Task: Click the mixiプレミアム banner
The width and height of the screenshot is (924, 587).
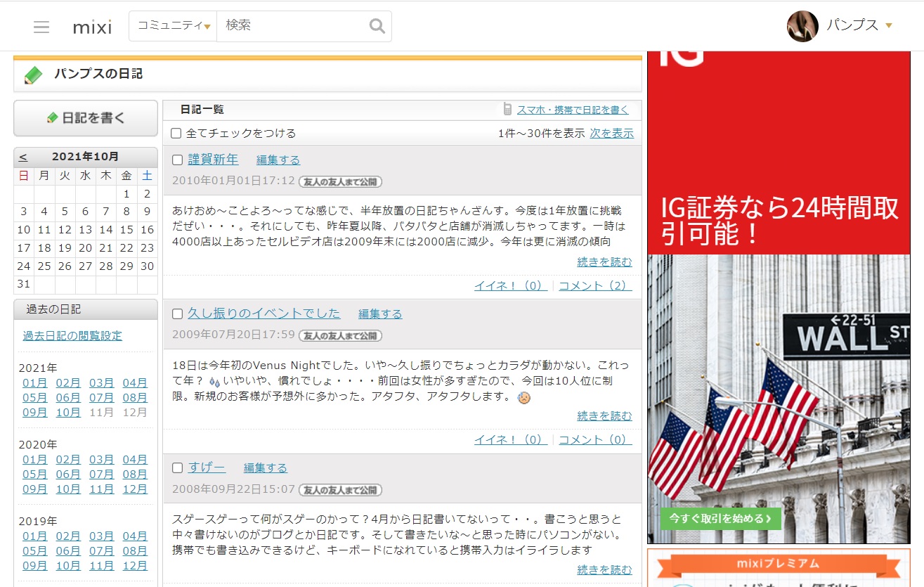Action: [x=779, y=568]
